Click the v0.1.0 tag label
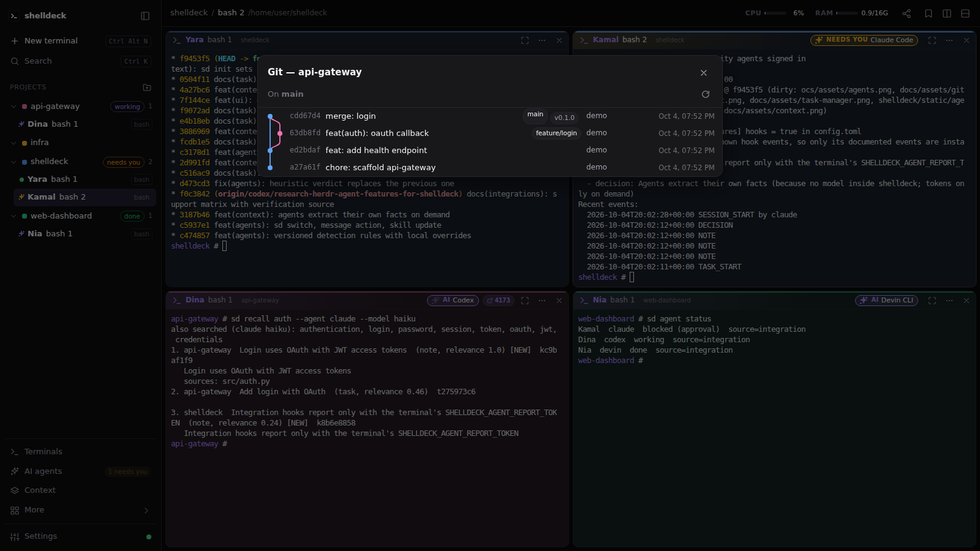Screen dimensions: 980x551 coord(564,118)
